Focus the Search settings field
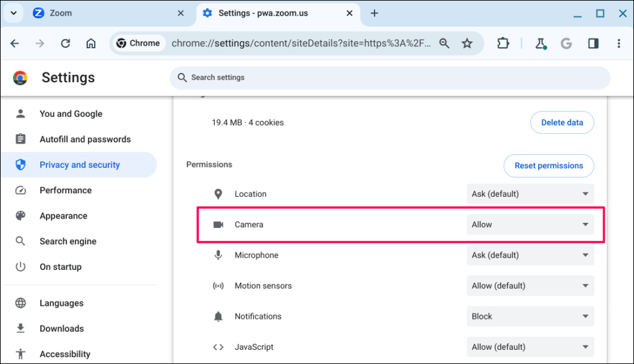 [x=390, y=77]
